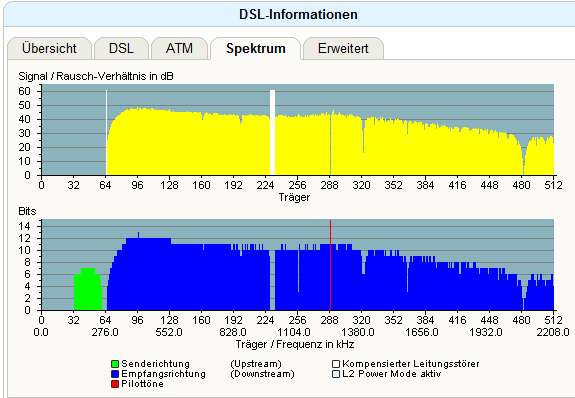This screenshot has width=575, height=398.
Task: Click the 2208.0 frequency value
Action: 553,332
